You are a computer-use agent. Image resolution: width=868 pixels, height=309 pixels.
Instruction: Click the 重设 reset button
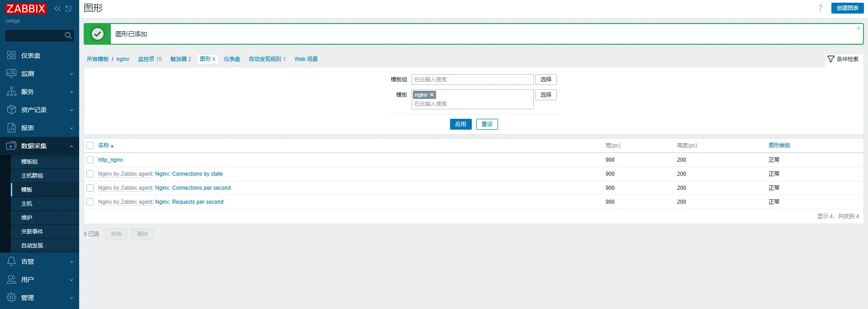click(x=487, y=124)
